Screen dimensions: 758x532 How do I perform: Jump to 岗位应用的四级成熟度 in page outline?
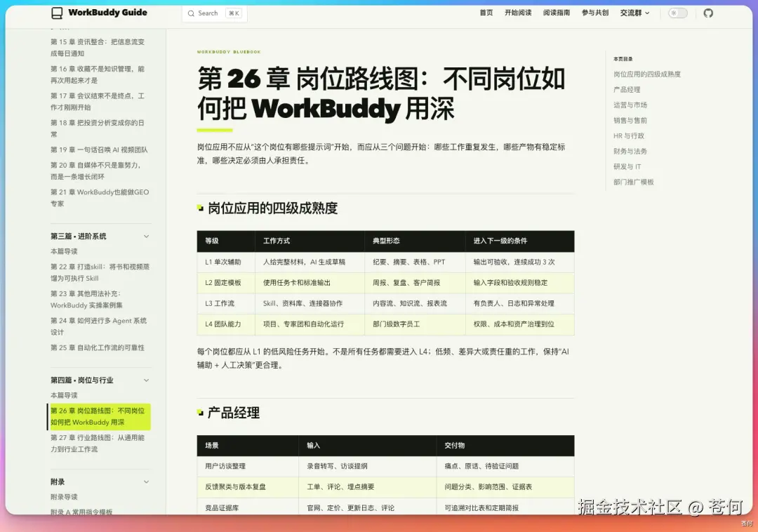coord(647,74)
